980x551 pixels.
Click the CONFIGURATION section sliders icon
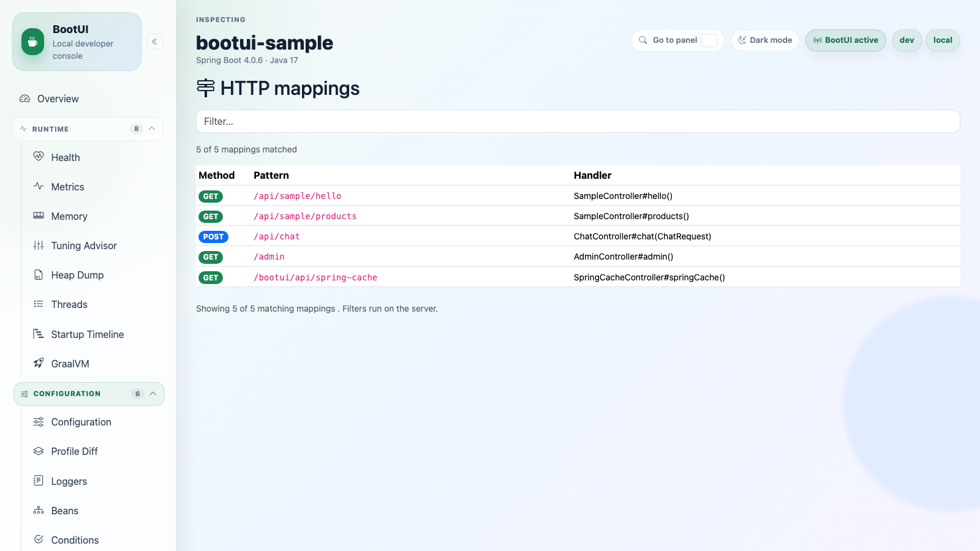tap(24, 394)
